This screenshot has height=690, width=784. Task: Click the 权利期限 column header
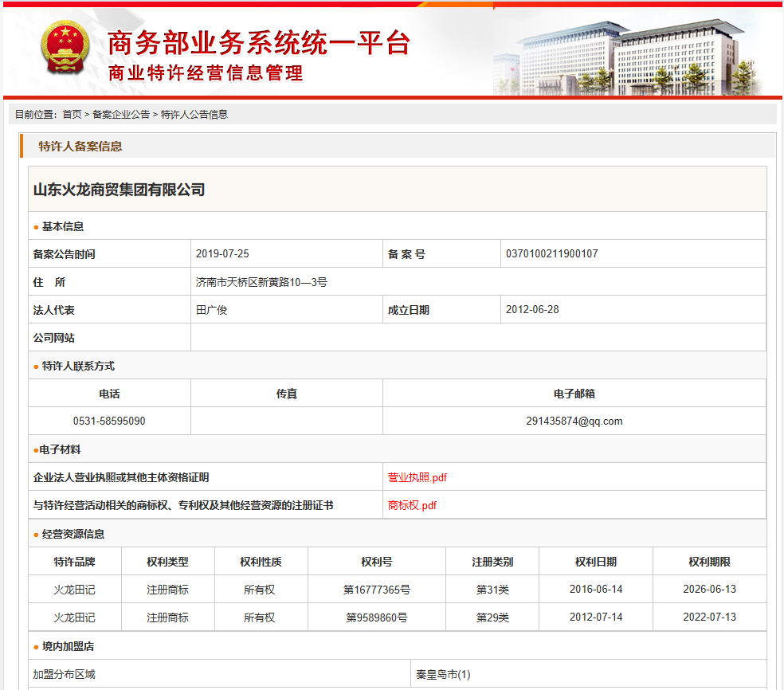click(x=709, y=562)
